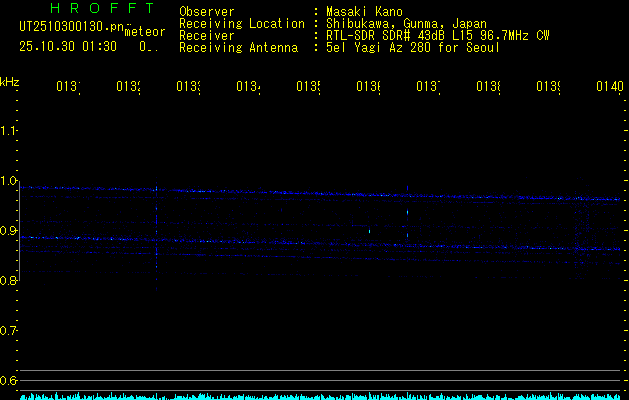Viewport: 629px width, 400px height.
Task: Click the Receiving Location field label
Action: [x=241, y=23]
